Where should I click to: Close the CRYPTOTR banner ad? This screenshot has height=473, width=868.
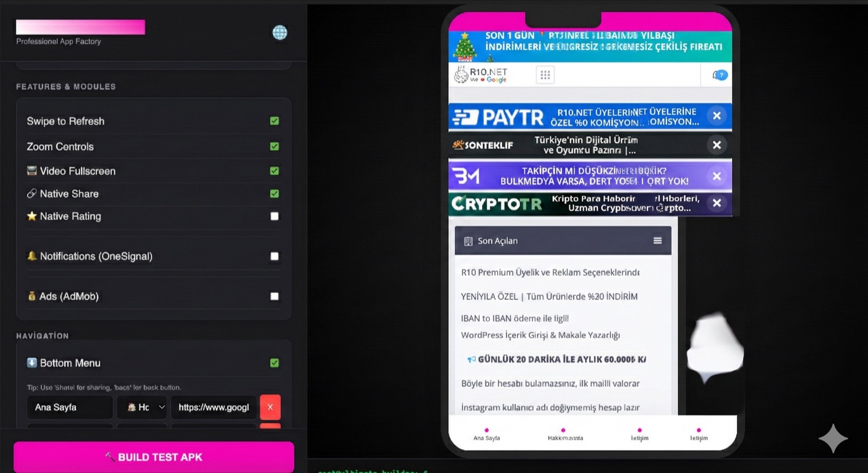click(717, 203)
